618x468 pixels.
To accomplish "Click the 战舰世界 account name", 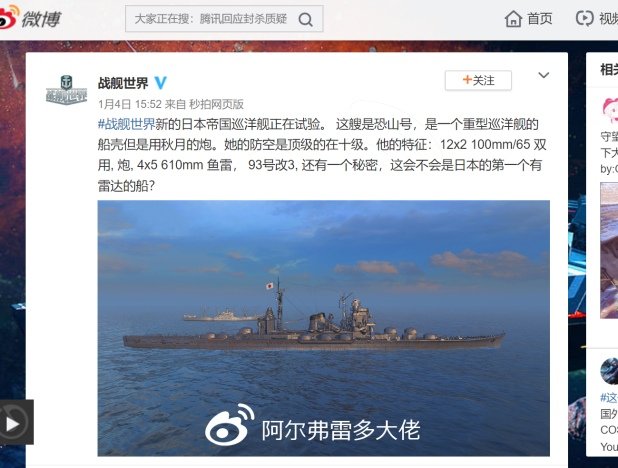I will pyautogui.click(x=123, y=83).
